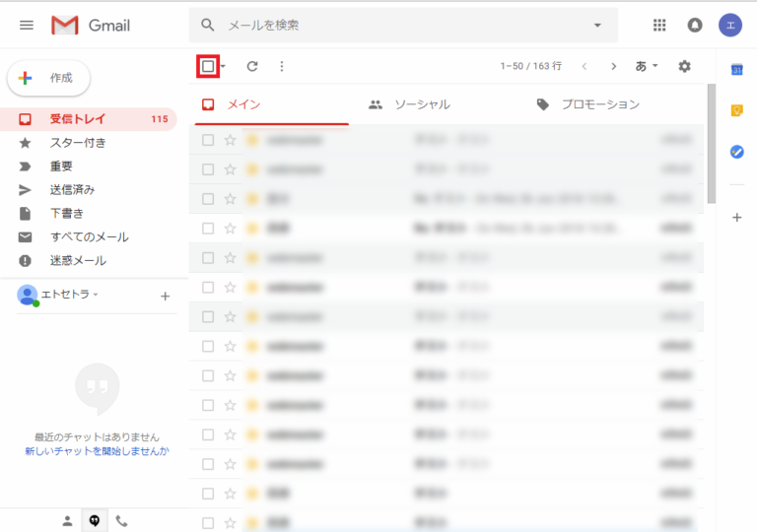Open the notifications bell icon

695,25
